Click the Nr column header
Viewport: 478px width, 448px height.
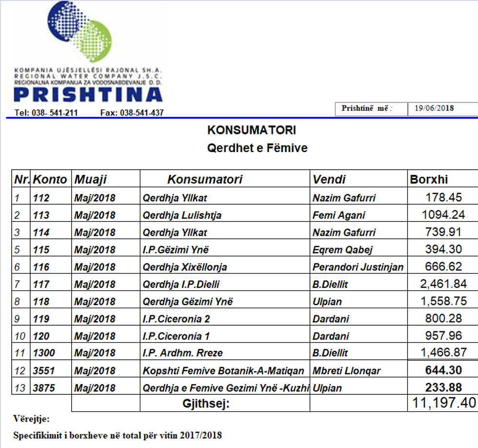point(22,179)
